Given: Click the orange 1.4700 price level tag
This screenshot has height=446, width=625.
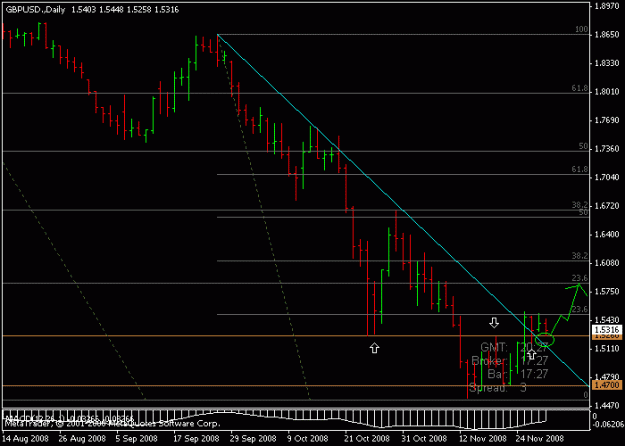Looking at the screenshot, I should coord(607,385).
